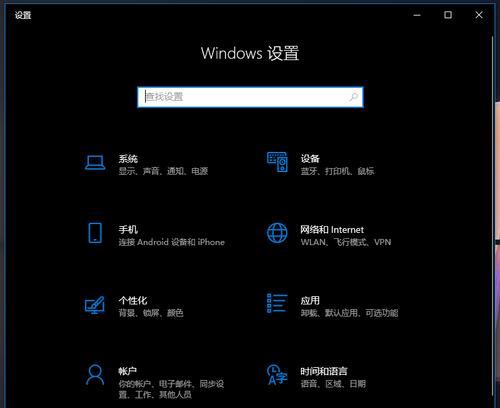Open the 手机 phone icon
This screenshot has width=500, height=408.
pyautogui.click(x=95, y=233)
